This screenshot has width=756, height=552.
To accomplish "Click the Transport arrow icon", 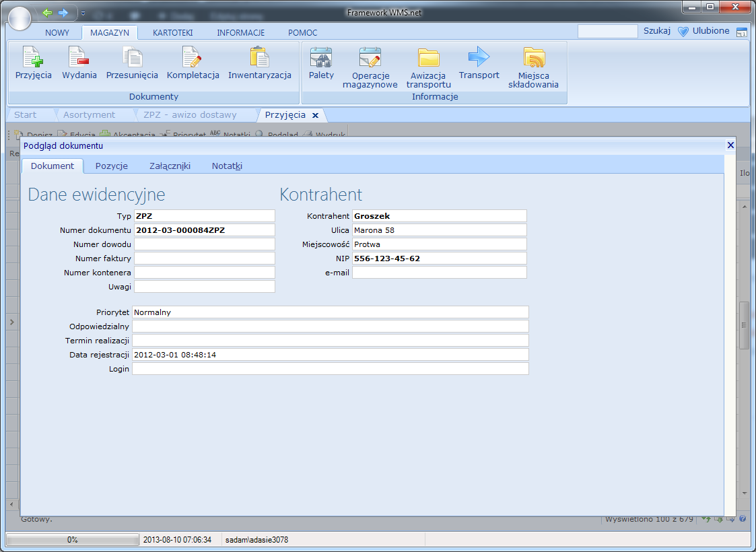I will [x=479, y=64].
